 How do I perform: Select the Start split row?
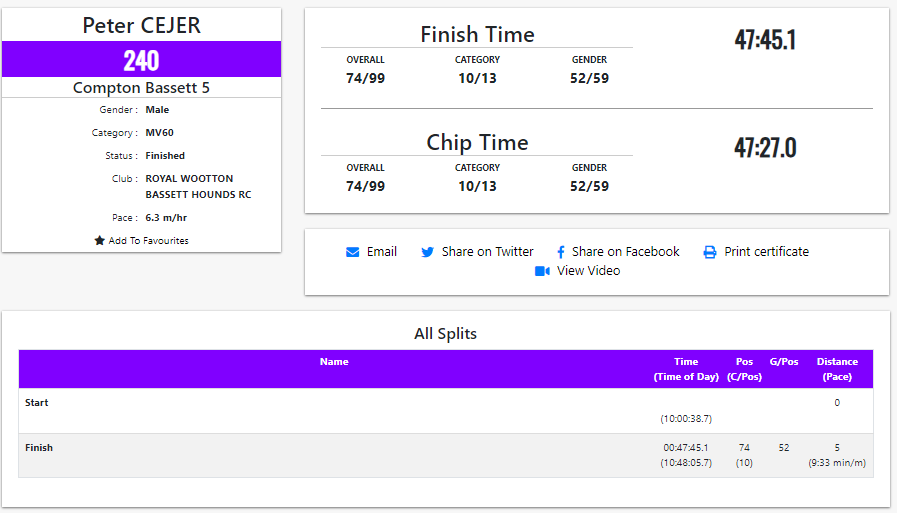[445, 410]
